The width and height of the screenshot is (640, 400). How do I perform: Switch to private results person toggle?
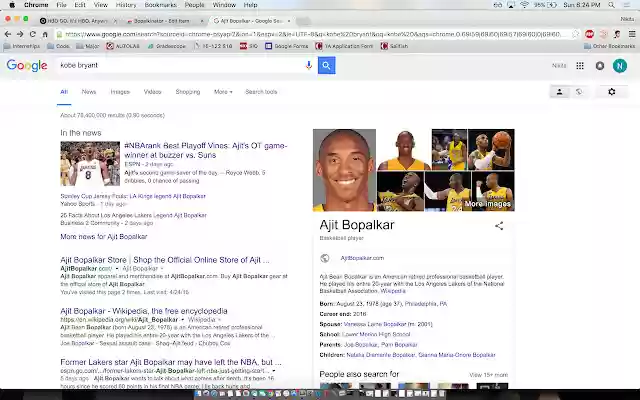[x=560, y=92]
